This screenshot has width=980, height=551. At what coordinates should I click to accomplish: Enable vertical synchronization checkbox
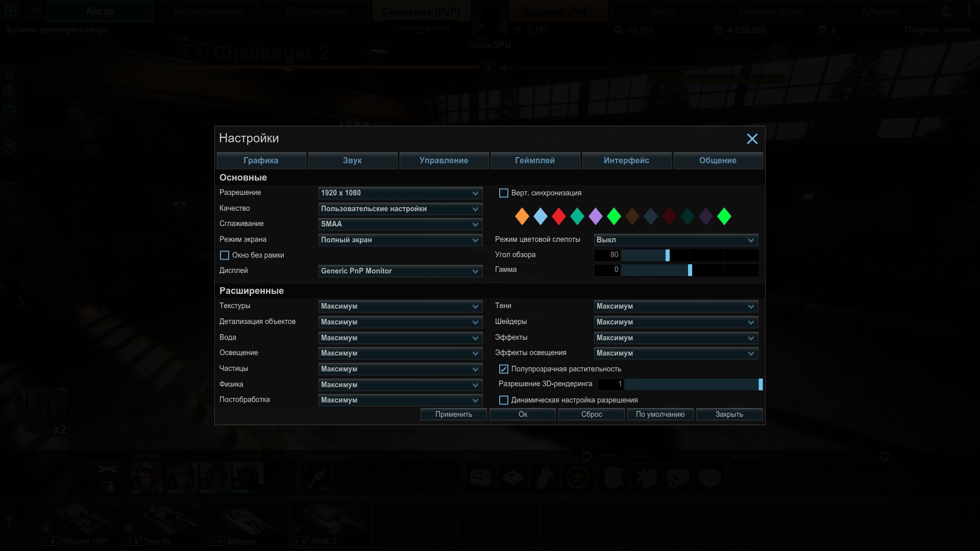coord(503,193)
